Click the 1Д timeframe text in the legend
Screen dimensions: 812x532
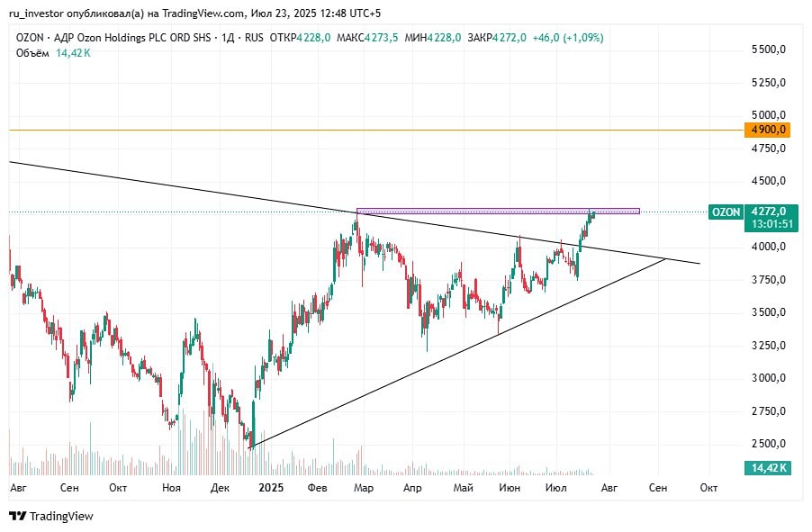click(x=228, y=38)
